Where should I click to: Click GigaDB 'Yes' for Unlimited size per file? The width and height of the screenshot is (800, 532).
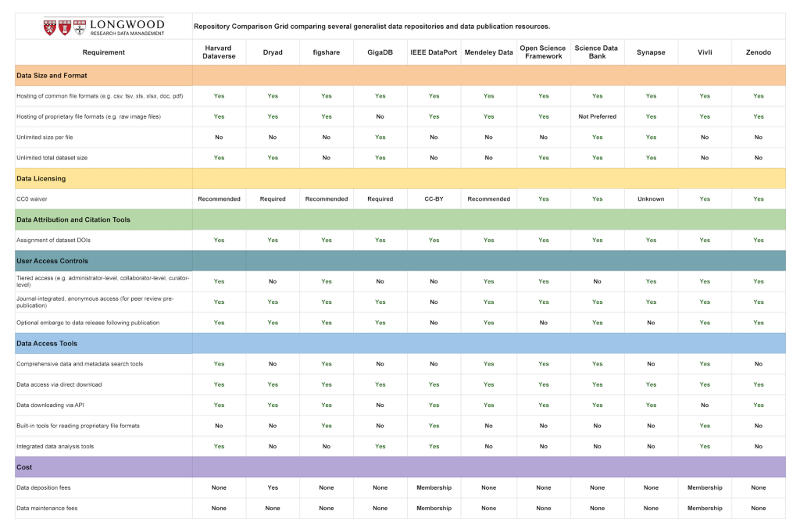(x=380, y=137)
